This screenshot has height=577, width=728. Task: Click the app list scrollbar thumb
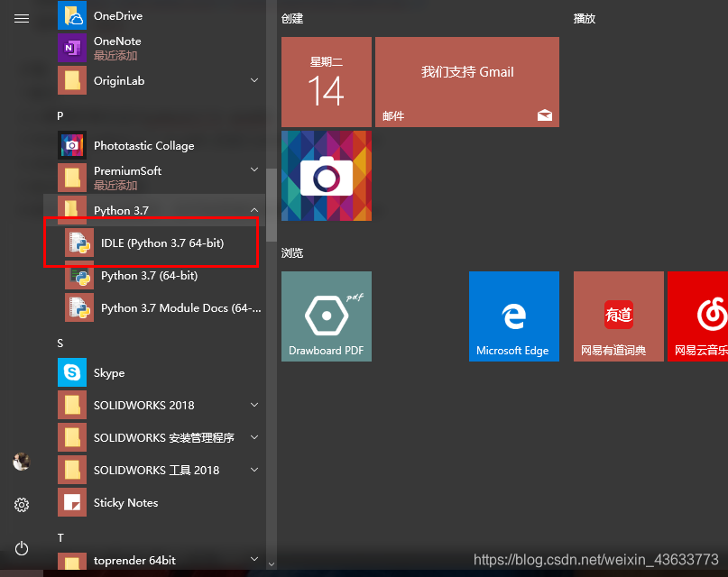pyautogui.click(x=272, y=205)
